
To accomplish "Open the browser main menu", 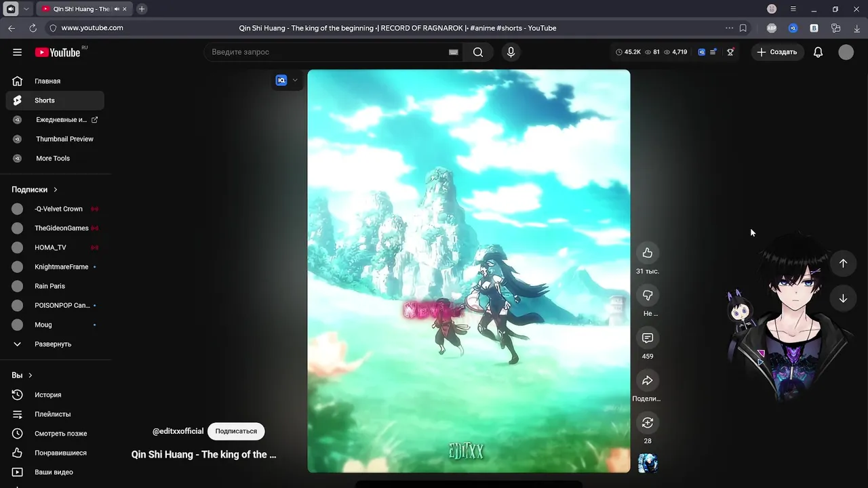I will tap(793, 9).
